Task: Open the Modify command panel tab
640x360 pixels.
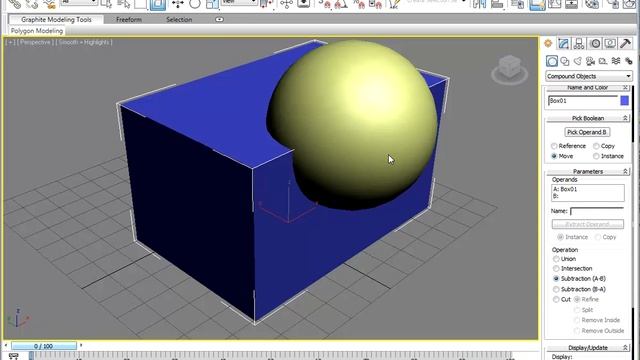Action: [563, 43]
